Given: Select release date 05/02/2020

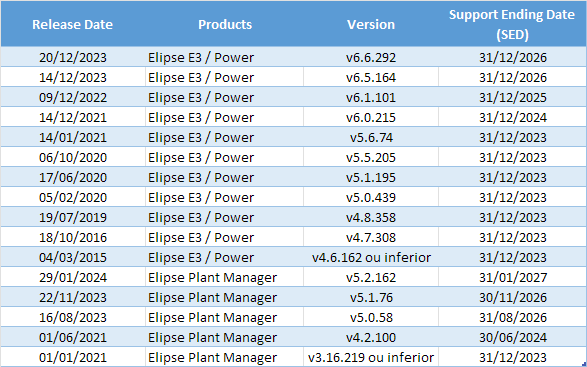Looking at the screenshot, I should (x=73, y=197).
